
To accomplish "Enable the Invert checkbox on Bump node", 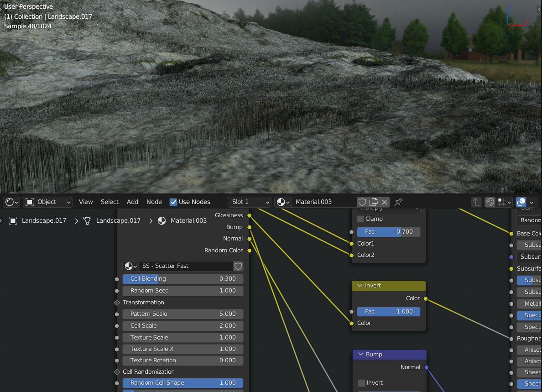I will 362,383.
